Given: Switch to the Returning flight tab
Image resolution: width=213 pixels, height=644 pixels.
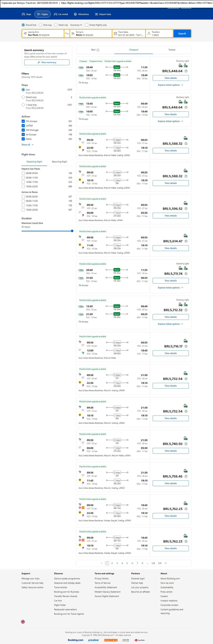Looking at the screenshot, I should [59, 162].
